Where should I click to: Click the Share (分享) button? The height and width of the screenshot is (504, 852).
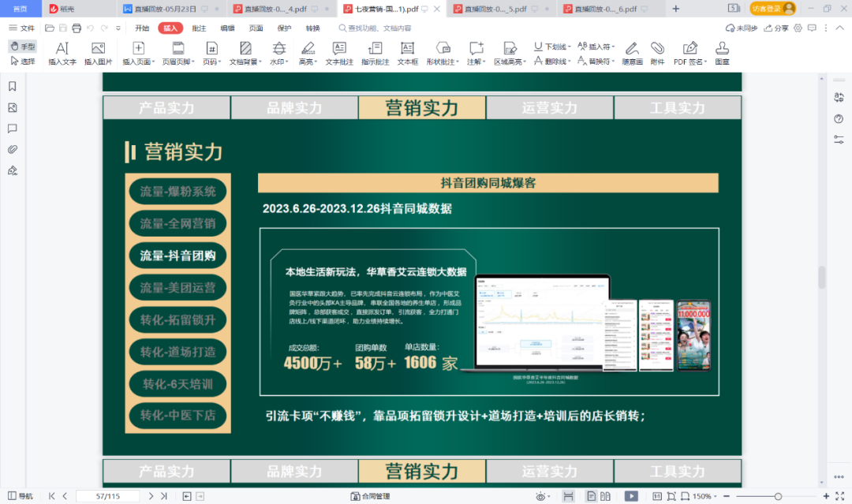(x=776, y=28)
